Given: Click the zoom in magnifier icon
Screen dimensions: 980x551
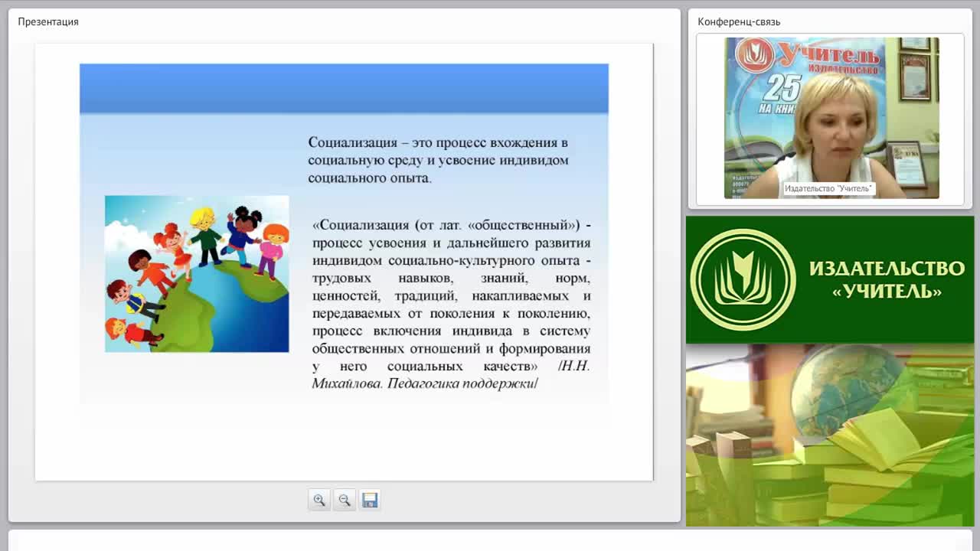Looking at the screenshot, I should click(x=319, y=500).
